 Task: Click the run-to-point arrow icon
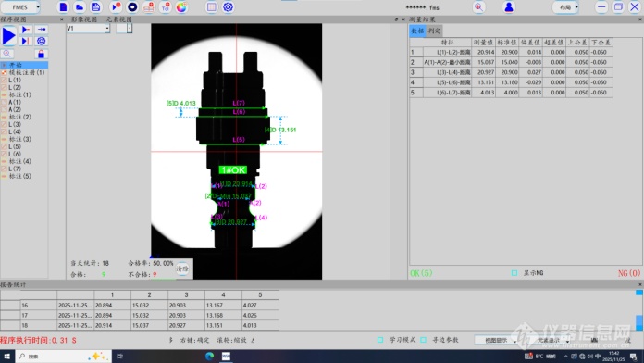(41, 30)
